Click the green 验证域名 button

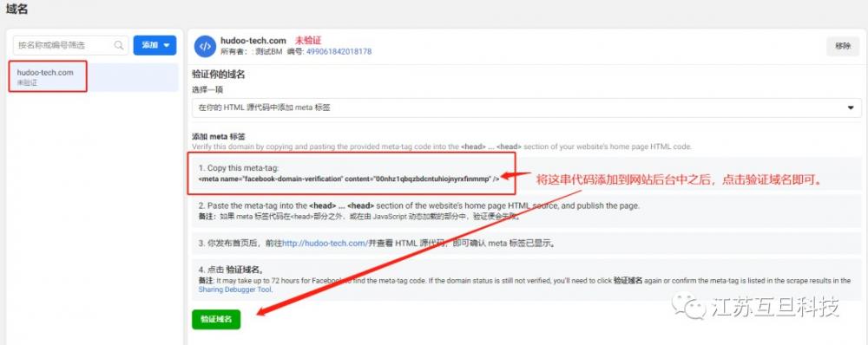pyautogui.click(x=216, y=319)
